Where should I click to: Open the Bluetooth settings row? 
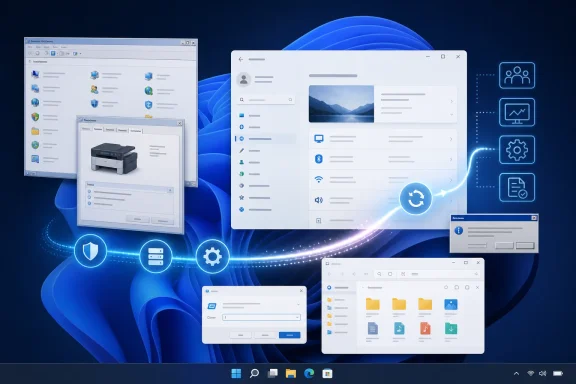tap(383, 159)
